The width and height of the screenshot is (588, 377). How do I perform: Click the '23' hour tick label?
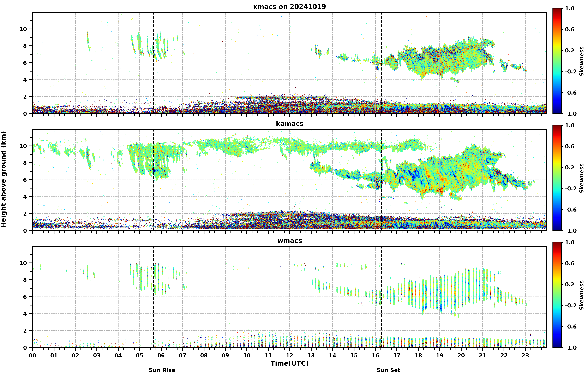point(525,355)
